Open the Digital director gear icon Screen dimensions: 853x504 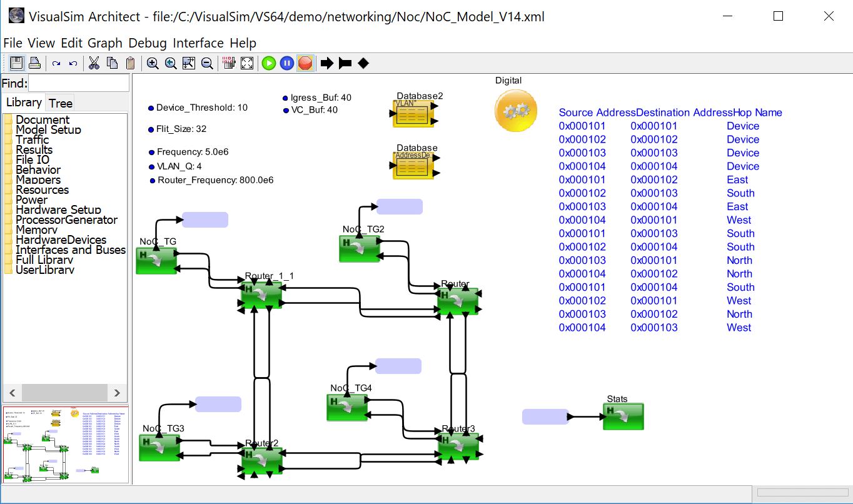pos(516,111)
